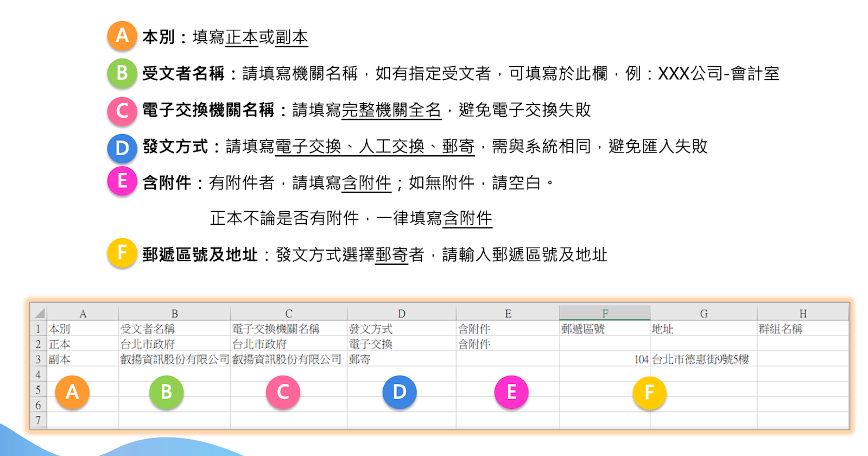This screenshot has height=456, width=868.
Task: Select spreadsheet column header C
Action: tap(289, 313)
